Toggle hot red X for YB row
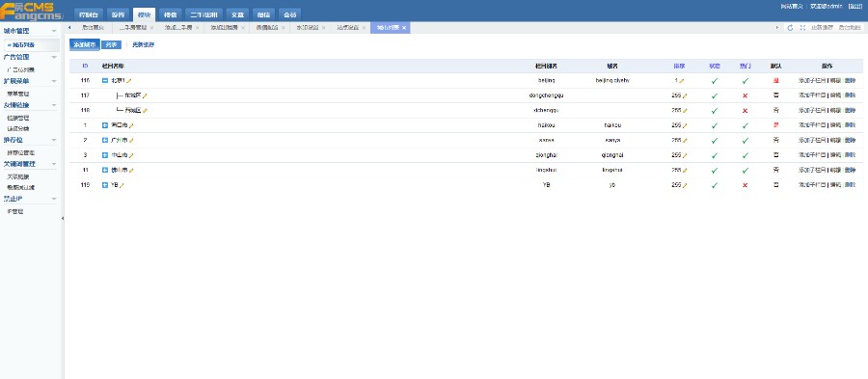Screen dimensions: 868x379 pos(746,185)
